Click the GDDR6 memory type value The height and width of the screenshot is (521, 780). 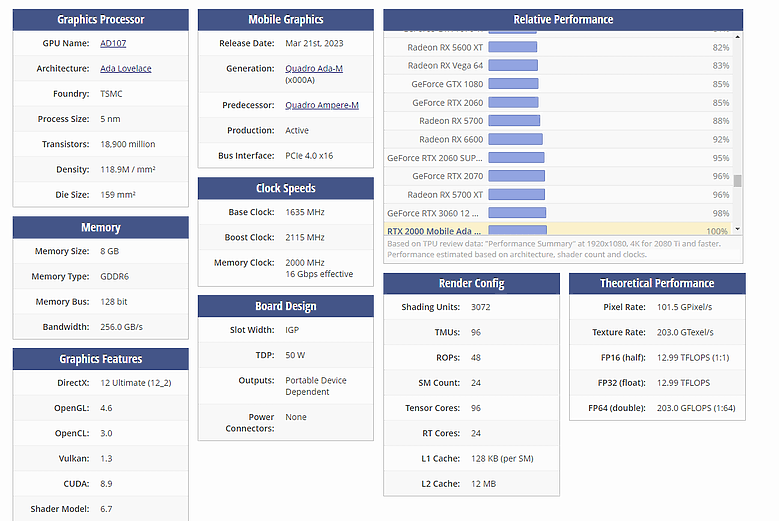[x=114, y=277]
